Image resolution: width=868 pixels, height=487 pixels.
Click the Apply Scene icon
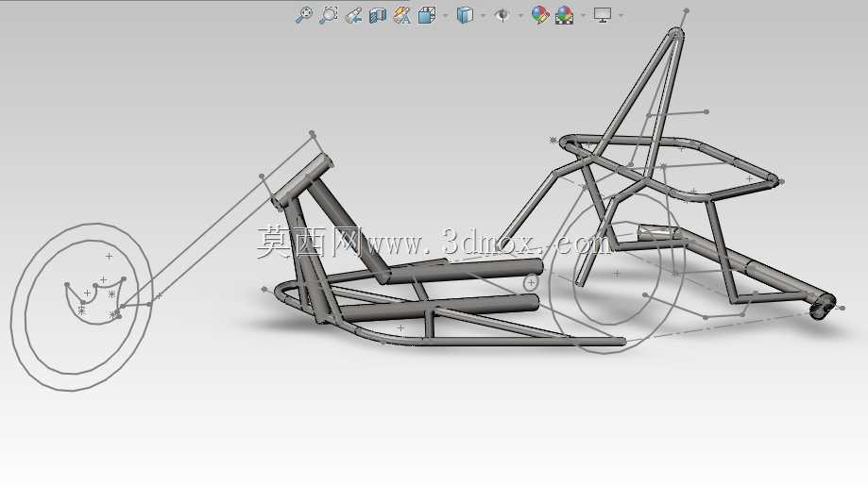(564, 15)
